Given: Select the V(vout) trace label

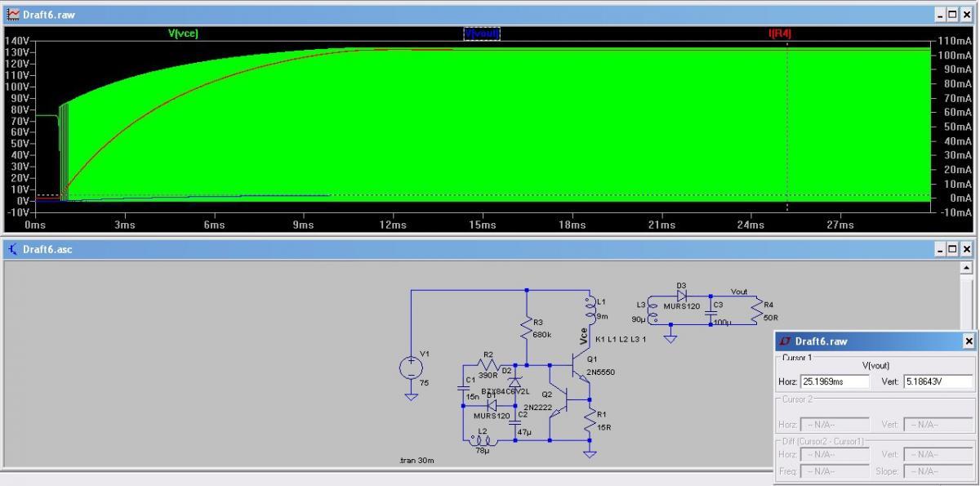Looking at the screenshot, I should point(482,33).
